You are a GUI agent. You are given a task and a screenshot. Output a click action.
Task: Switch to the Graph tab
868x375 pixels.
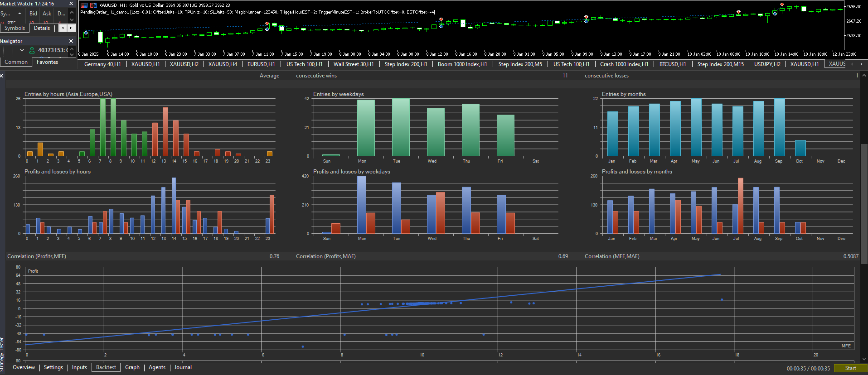(132, 367)
